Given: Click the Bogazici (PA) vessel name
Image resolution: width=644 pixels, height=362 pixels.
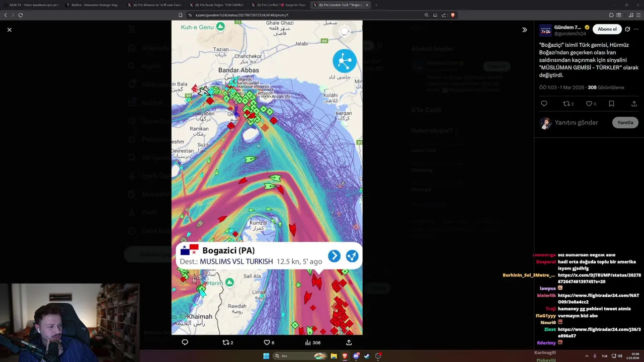Looking at the screenshot, I should [228, 250].
